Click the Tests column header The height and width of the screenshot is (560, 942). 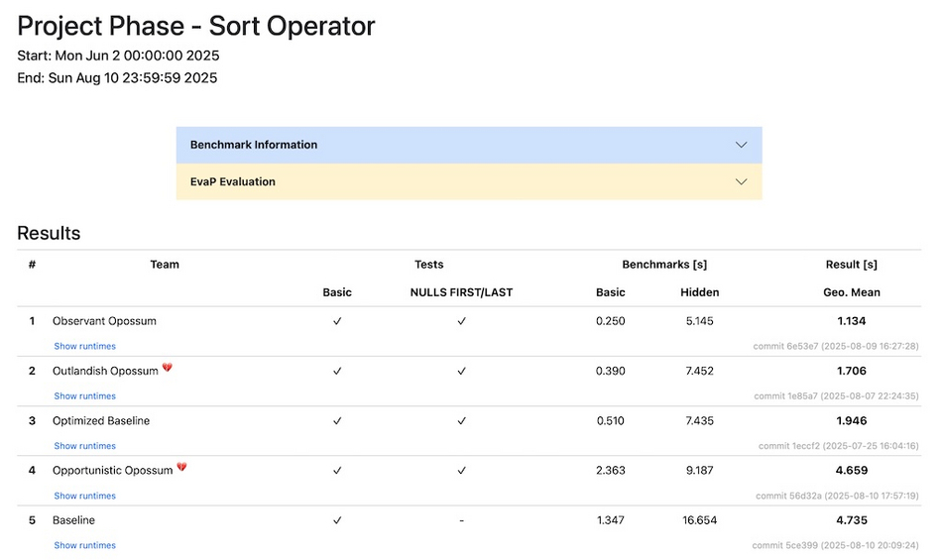pyautogui.click(x=429, y=265)
